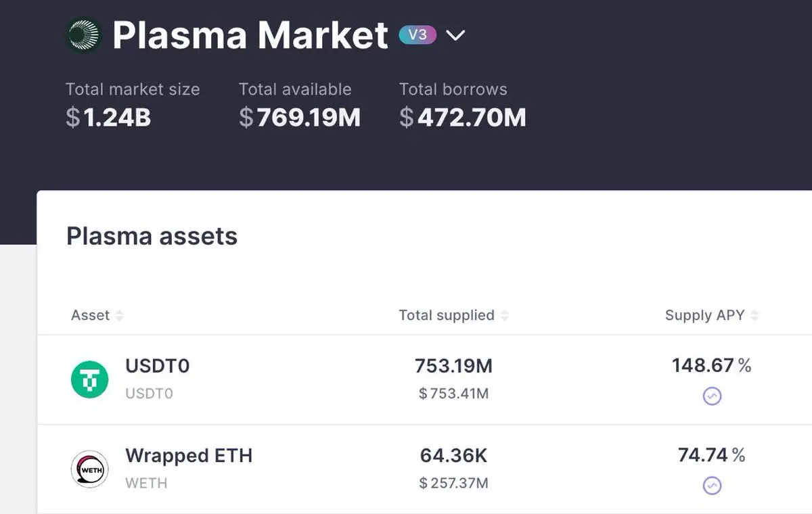Click the USDT0 supply APY incentive icon
Viewport: 812px width, 514px height.
pyautogui.click(x=712, y=396)
